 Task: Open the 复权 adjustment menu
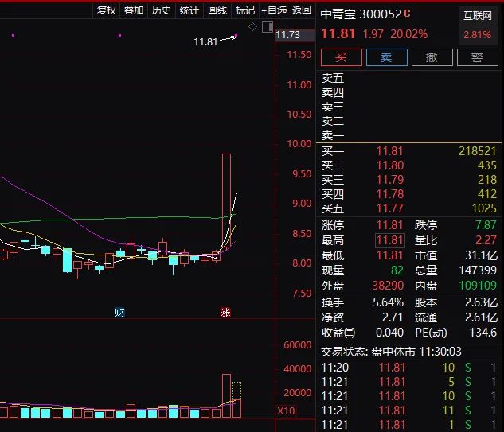[106, 10]
